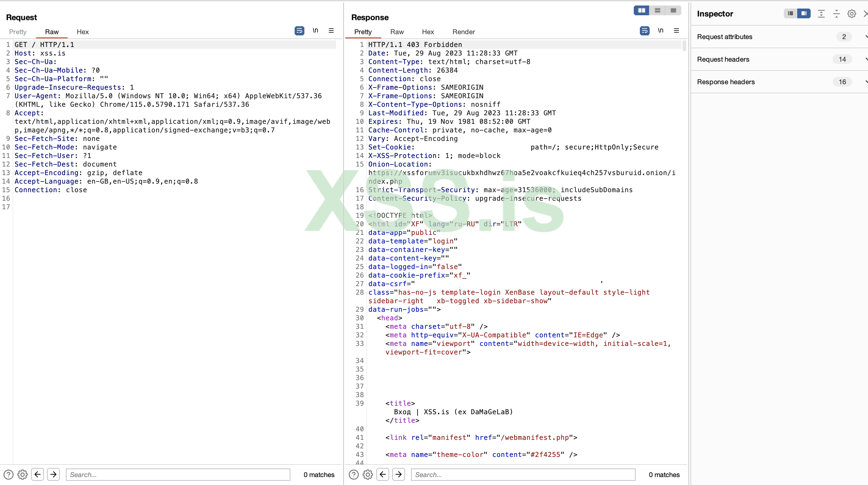Open the Response Render tab
The height and width of the screenshot is (485, 868).
463,32
